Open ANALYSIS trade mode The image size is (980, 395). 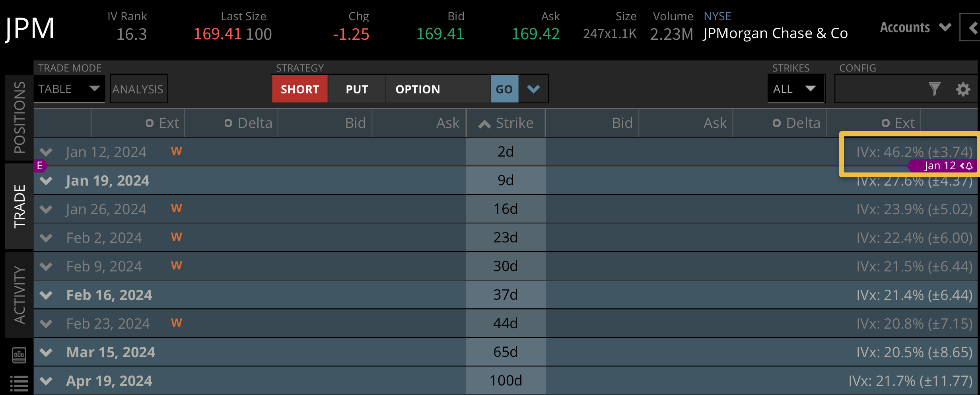tap(138, 89)
